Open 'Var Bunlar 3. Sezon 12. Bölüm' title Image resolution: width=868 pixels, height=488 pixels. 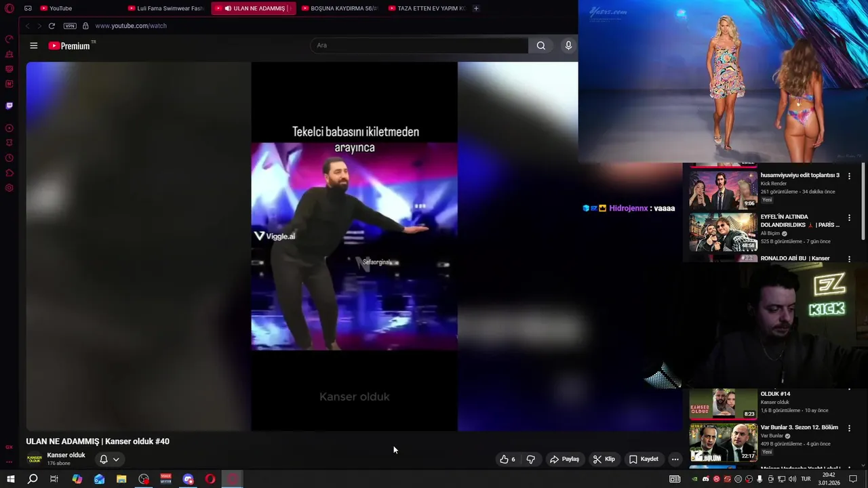point(800,428)
